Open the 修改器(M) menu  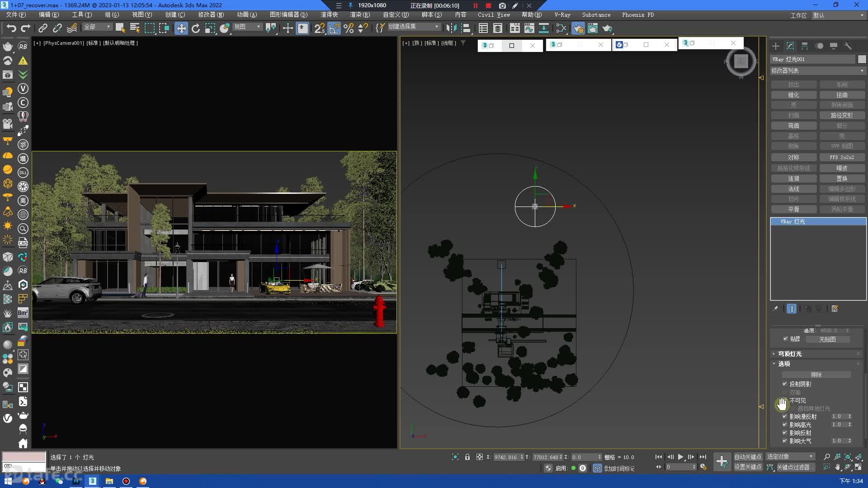211,14
